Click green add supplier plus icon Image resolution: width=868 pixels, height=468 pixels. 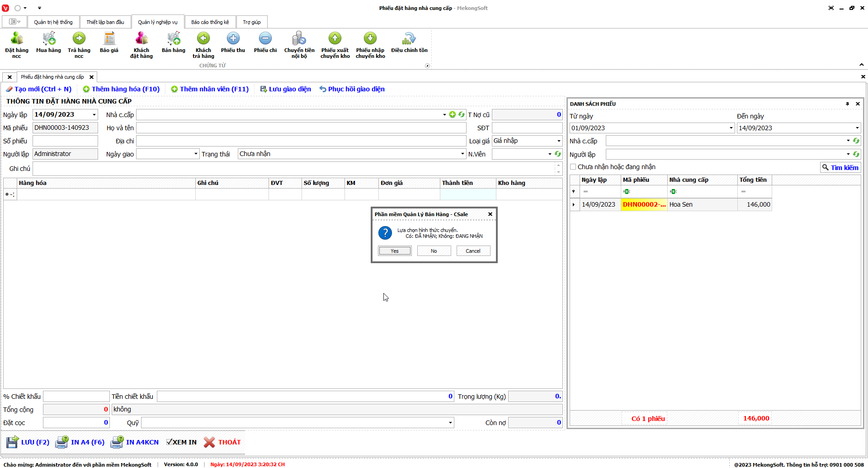pyautogui.click(x=453, y=114)
